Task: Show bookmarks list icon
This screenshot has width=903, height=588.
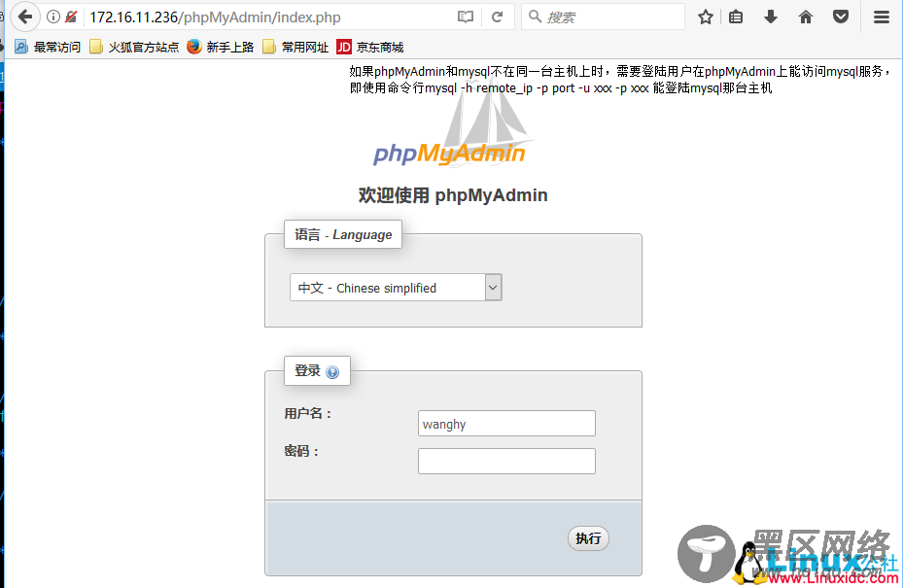Action: (x=736, y=17)
